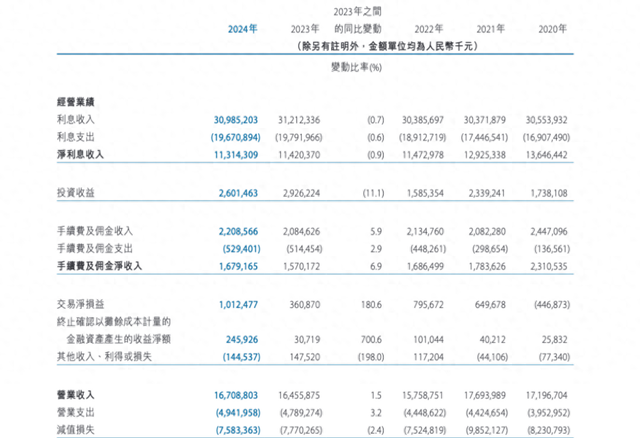The height and width of the screenshot is (438, 640).
Task: Click the 經營業績 section heading
Action: click(x=76, y=102)
